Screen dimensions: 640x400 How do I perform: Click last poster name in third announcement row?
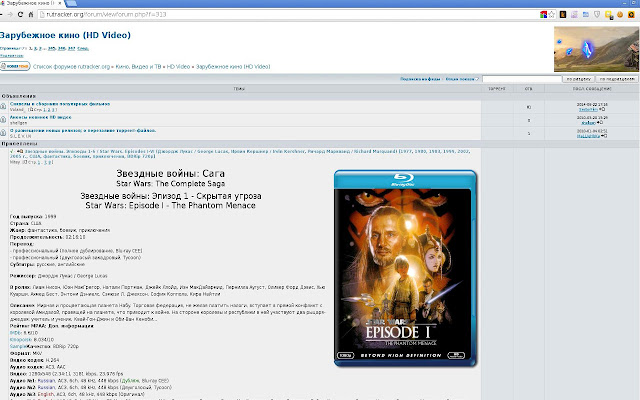588,136
